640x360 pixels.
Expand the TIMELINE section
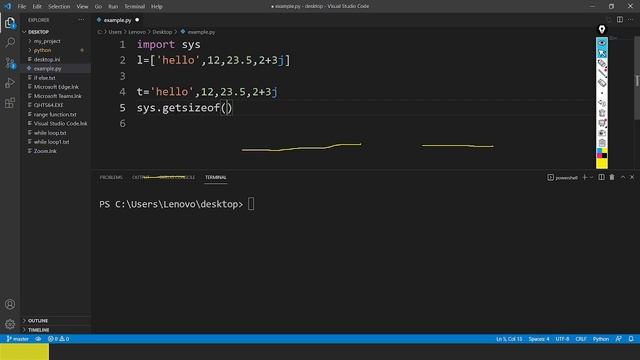click(x=38, y=330)
